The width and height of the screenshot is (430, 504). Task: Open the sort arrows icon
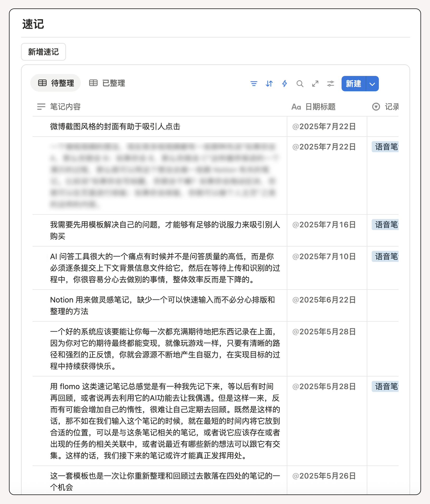[x=269, y=84]
